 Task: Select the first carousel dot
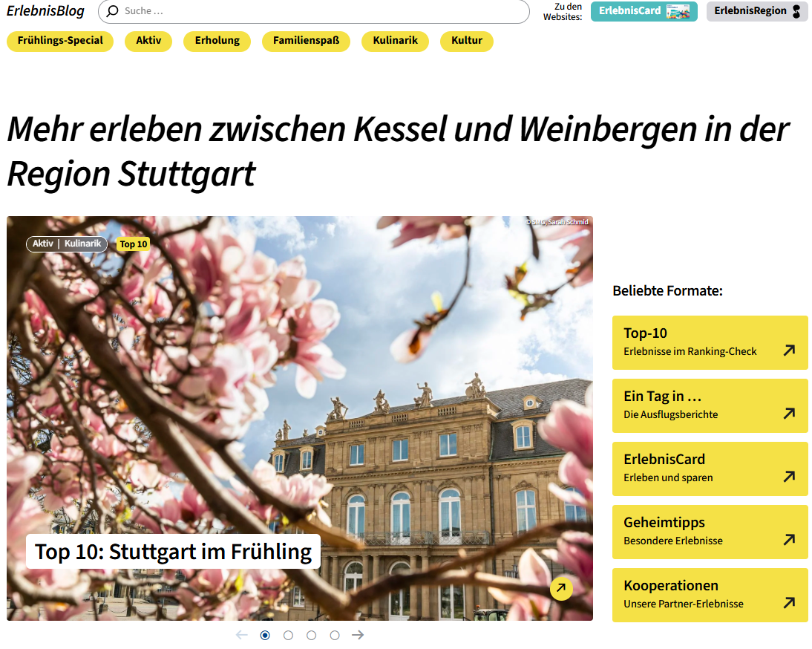tap(265, 635)
